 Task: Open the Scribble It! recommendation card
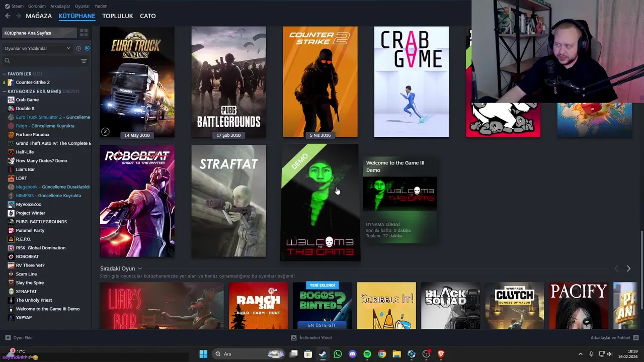pyautogui.click(x=386, y=306)
